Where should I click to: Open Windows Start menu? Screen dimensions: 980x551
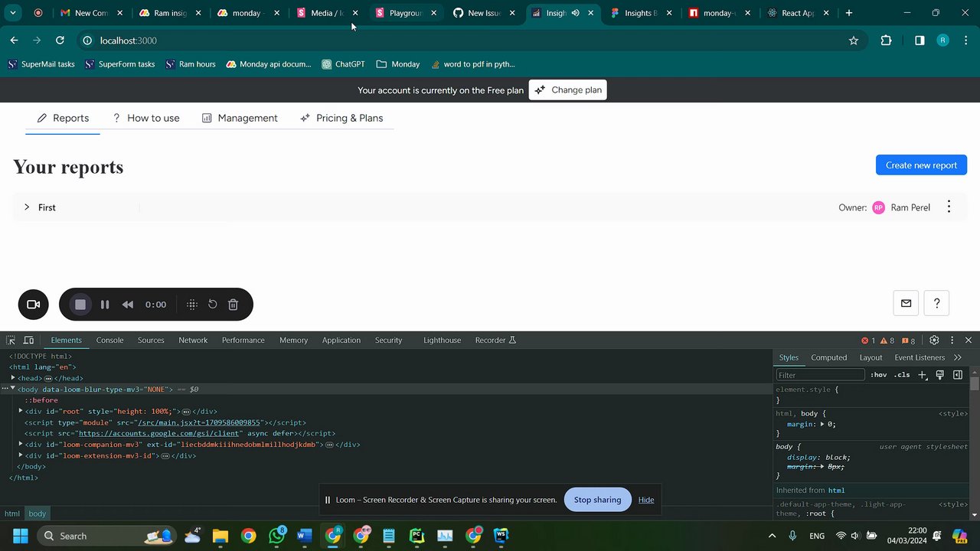pyautogui.click(x=21, y=536)
